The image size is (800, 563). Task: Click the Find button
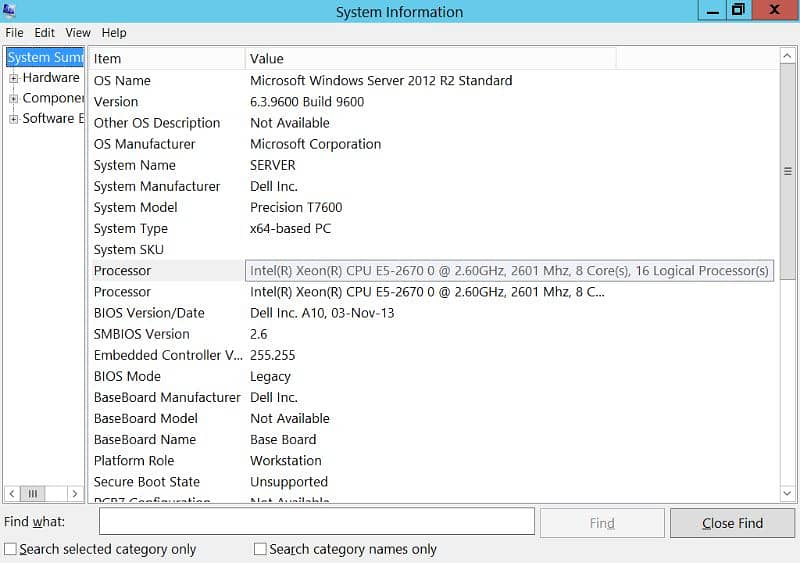[602, 523]
